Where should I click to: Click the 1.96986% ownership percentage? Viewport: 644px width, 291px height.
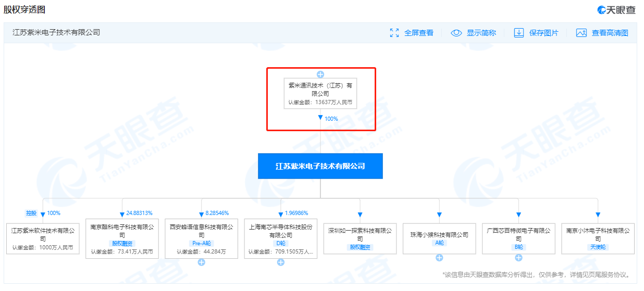[x=296, y=213]
